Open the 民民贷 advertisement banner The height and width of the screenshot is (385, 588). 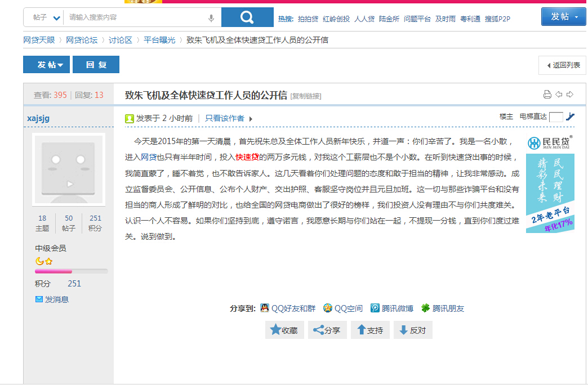point(550,183)
